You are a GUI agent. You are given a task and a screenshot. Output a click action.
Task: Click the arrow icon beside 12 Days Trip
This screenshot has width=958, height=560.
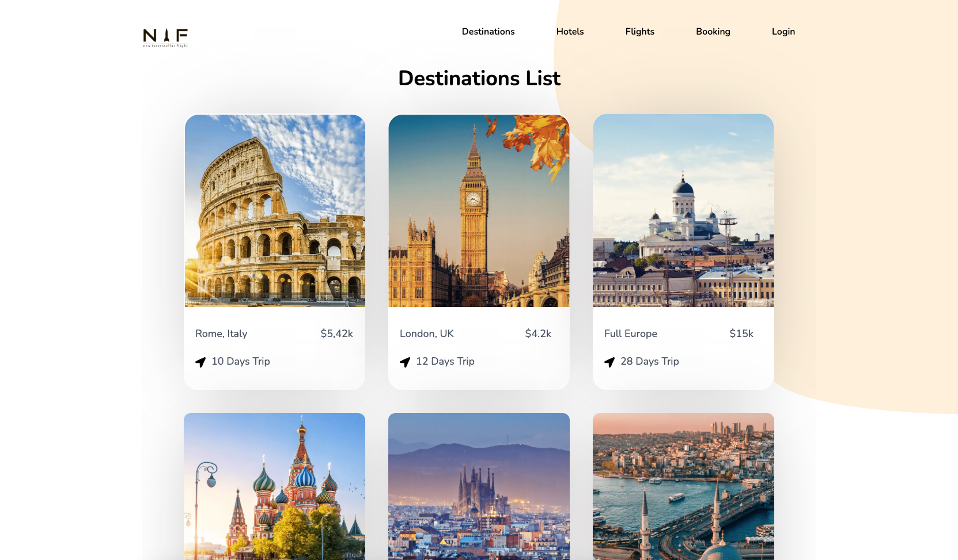pyautogui.click(x=405, y=362)
